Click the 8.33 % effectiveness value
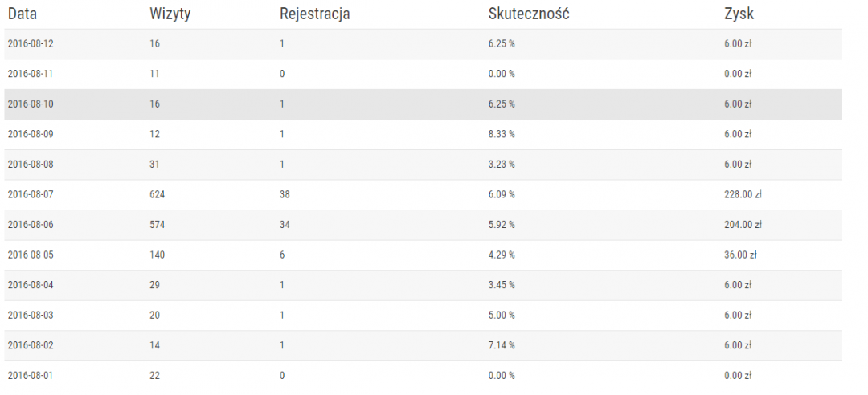 (502, 134)
